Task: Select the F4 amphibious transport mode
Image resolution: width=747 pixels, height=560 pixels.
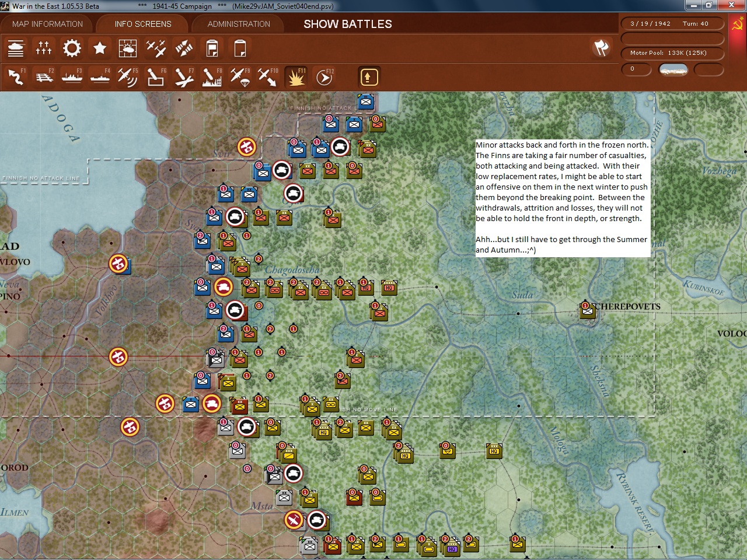Action: 100,77
